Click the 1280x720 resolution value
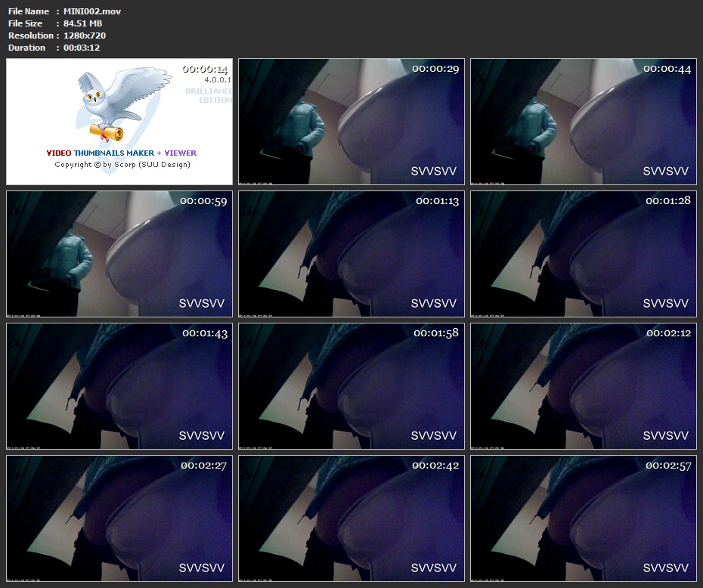Viewport: 703px width, 588px height. coord(85,36)
